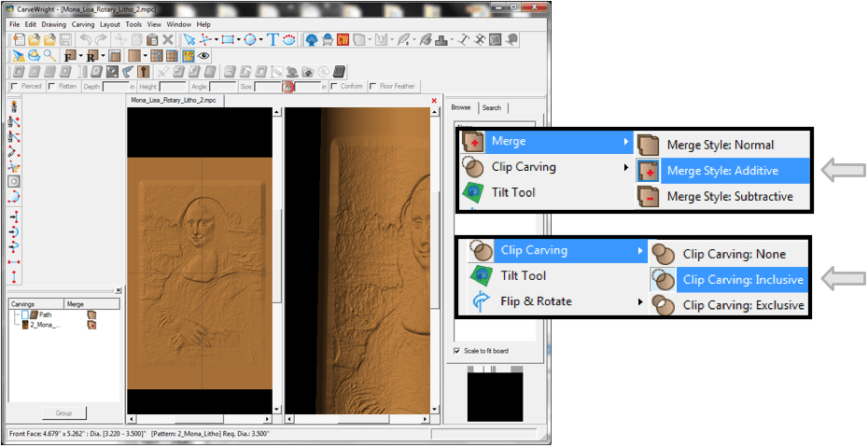Image resolution: width=868 pixels, height=447 pixels.
Task: Open the front view F dropdown arrow
Action: coord(81,56)
